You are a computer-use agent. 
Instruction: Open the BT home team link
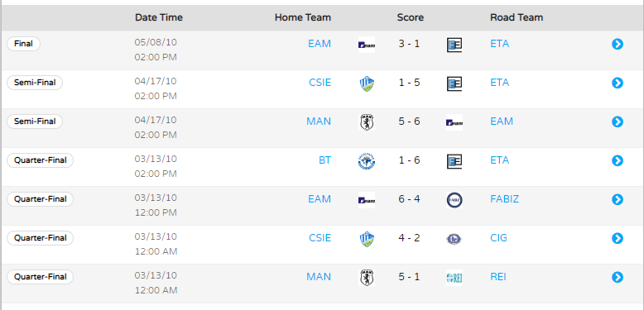324,160
